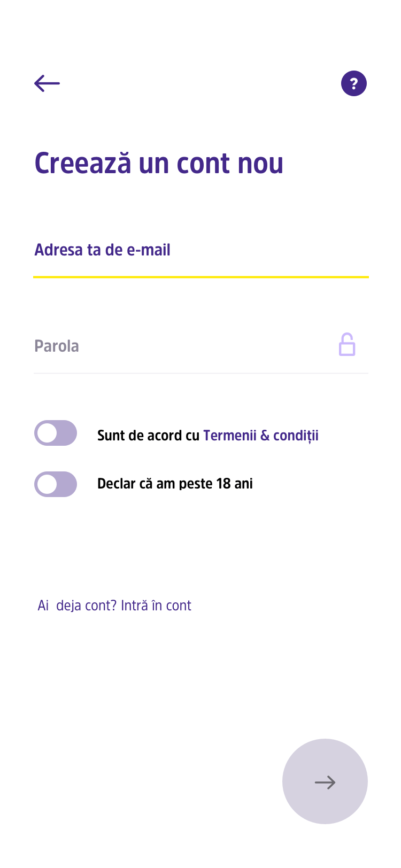Tap the padlock icon in Parola field

point(347,345)
